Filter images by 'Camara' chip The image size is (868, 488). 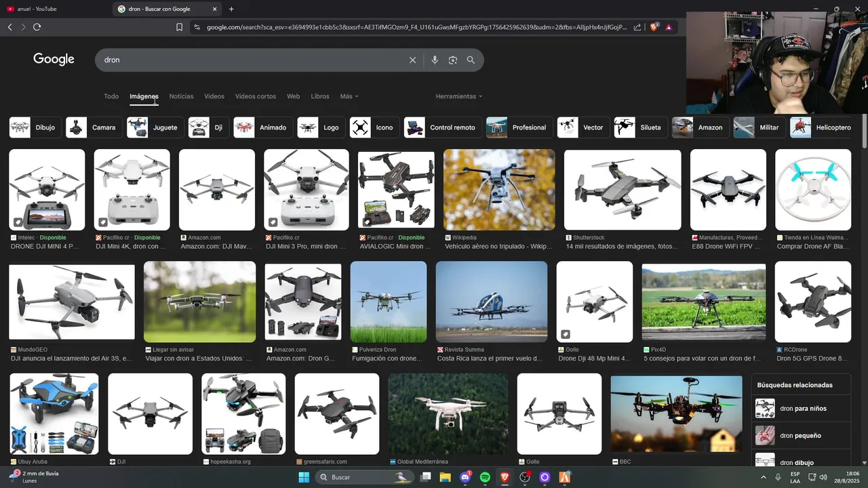click(x=94, y=127)
